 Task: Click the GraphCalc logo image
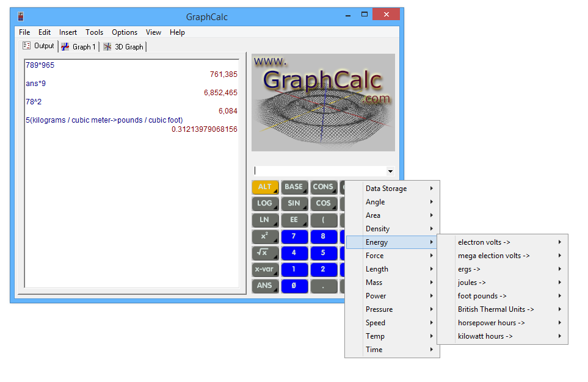coord(323,103)
